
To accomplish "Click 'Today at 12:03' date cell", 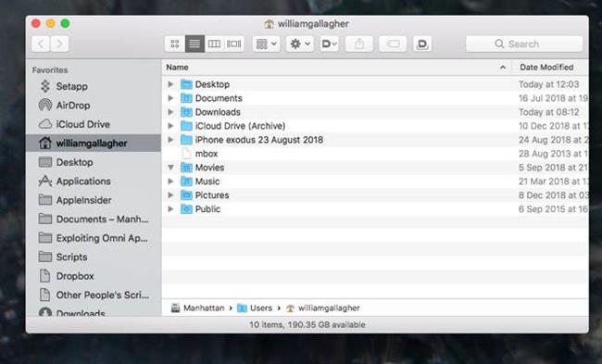I will (548, 84).
